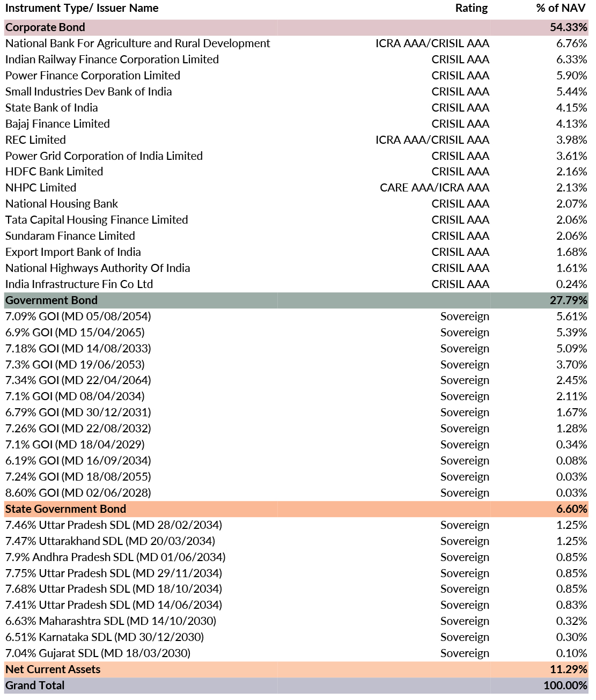Select the Indian Railway Finance Corporation Limited entry
The width and height of the screenshot is (596, 700).
112,60
